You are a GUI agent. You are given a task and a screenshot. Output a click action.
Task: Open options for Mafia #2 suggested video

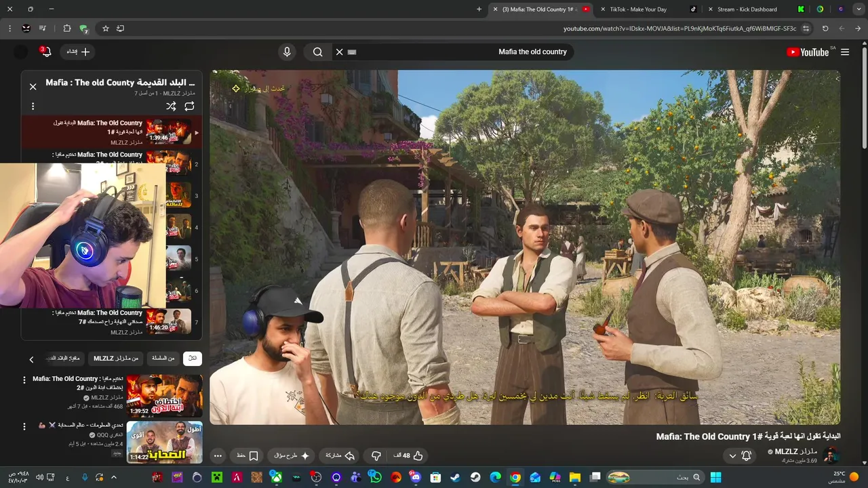pyautogui.click(x=24, y=380)
